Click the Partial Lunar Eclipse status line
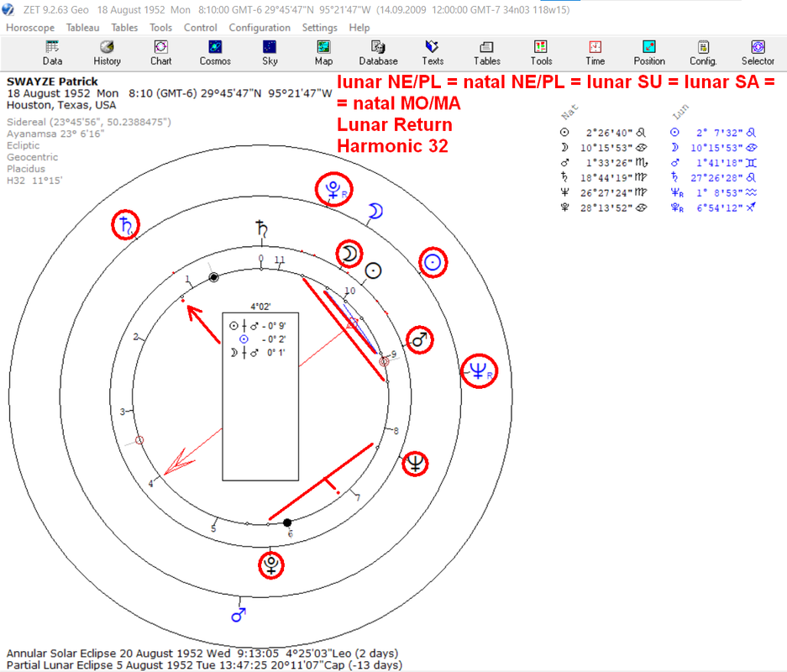Image resolution: width=787 pixels, height=672 pixels. [x=204, y=665]
